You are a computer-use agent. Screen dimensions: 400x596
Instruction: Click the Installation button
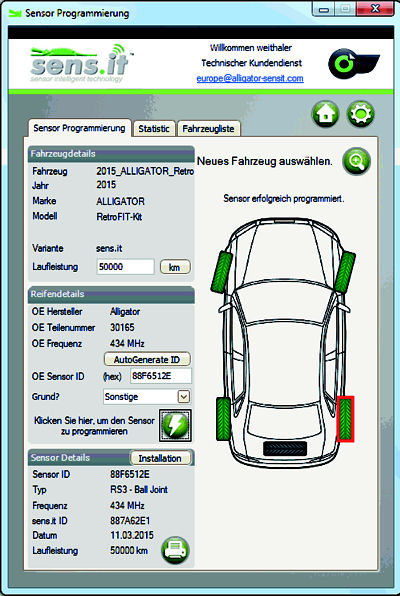(160, 458)
